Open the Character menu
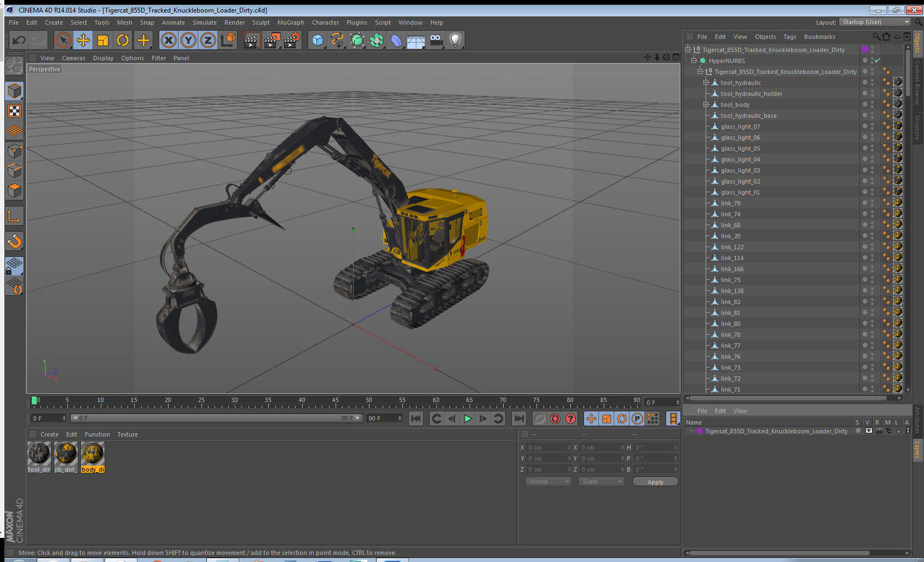 [325, 22]
